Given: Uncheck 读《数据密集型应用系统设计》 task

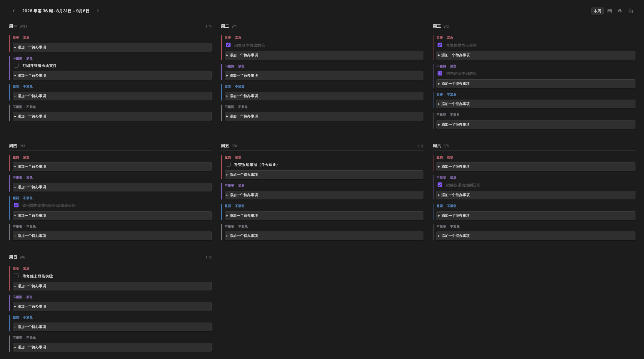Looking at the screenshot, I should click(16, 205).
